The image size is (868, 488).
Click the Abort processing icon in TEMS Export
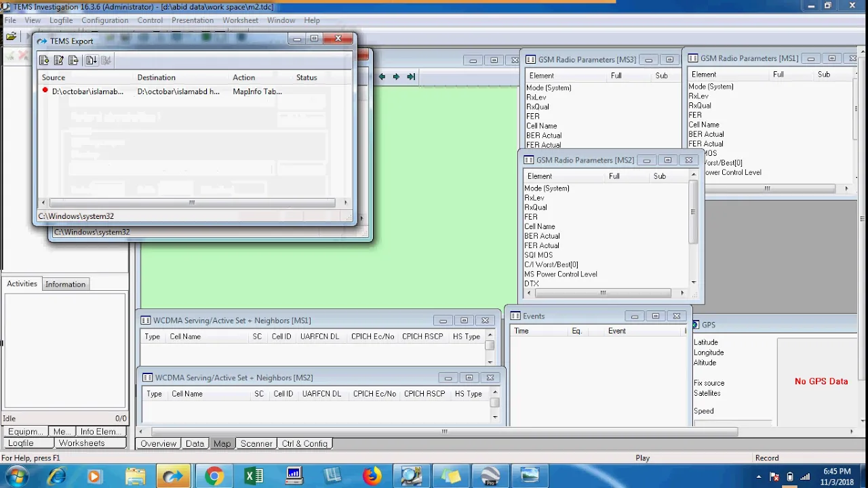106,60
